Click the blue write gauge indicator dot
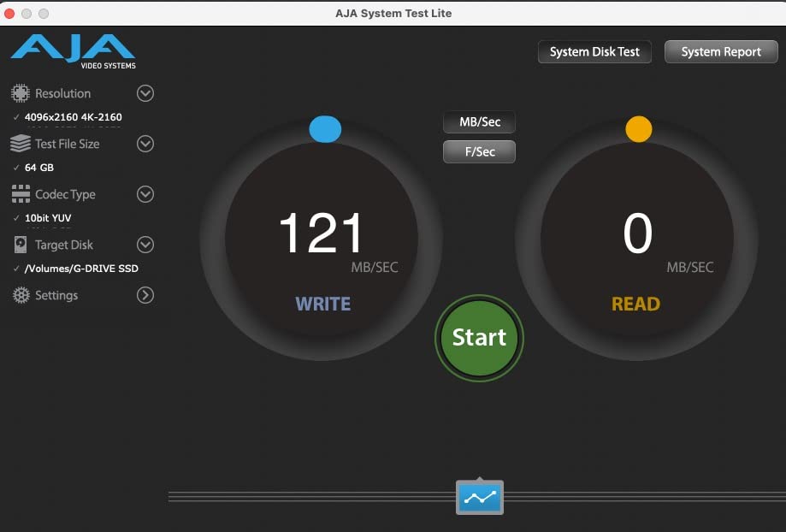 click(x=325, y=129)
